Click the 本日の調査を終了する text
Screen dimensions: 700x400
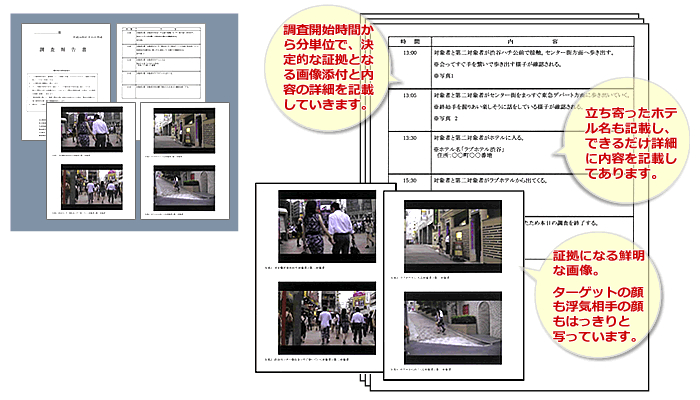coord(561,223)
